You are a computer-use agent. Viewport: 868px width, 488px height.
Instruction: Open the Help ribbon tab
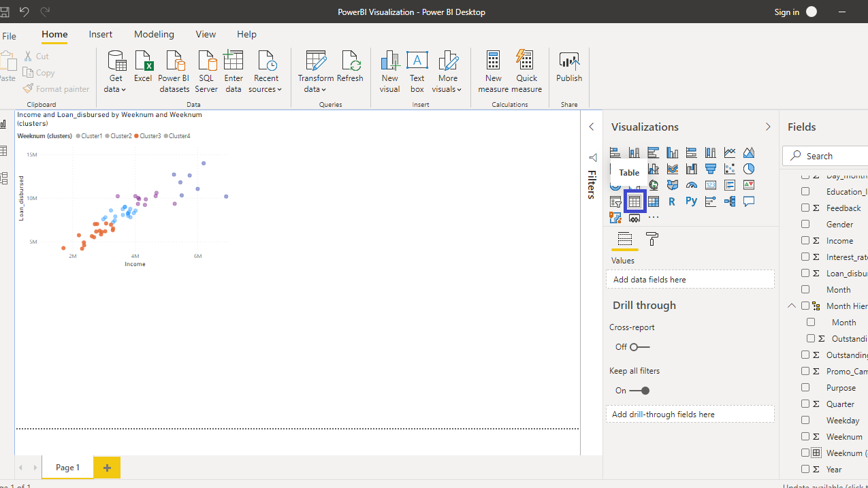[x=246, y=35]
